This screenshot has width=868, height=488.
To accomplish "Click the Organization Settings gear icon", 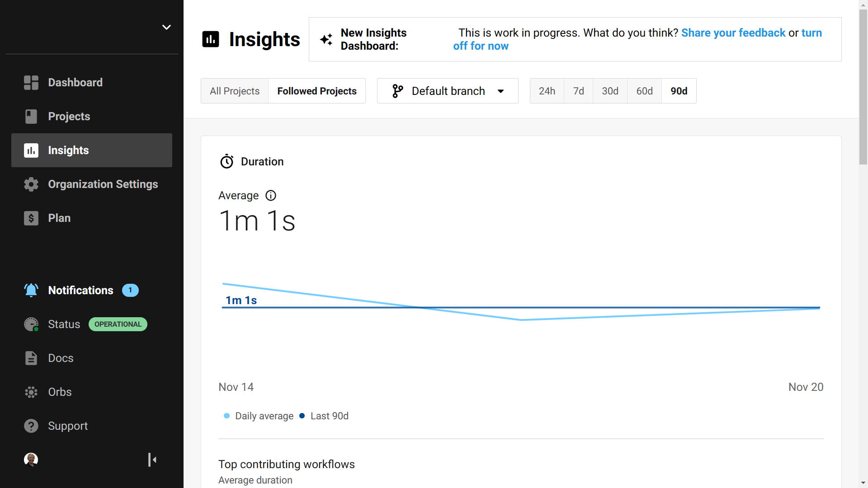I will [31, 184].
